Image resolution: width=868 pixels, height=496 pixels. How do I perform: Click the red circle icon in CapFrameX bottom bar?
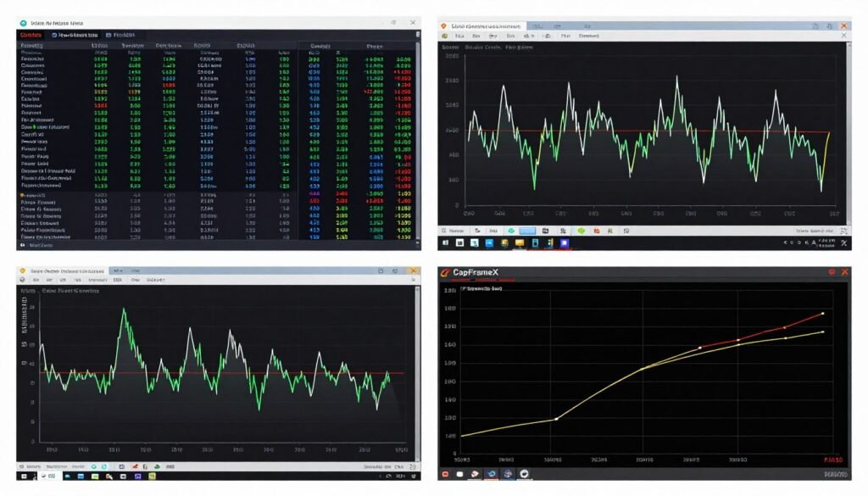(445, 474)
